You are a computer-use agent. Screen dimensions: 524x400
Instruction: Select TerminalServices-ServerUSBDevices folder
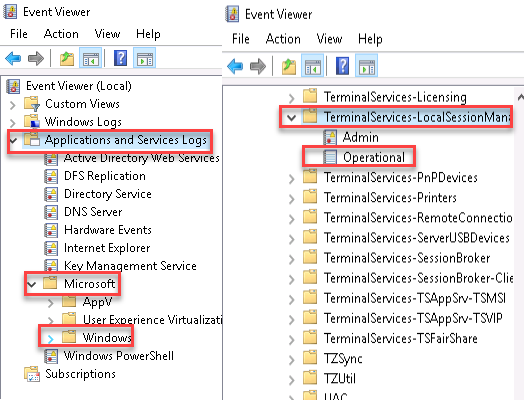pyautogui.click(x=417, y=238)
